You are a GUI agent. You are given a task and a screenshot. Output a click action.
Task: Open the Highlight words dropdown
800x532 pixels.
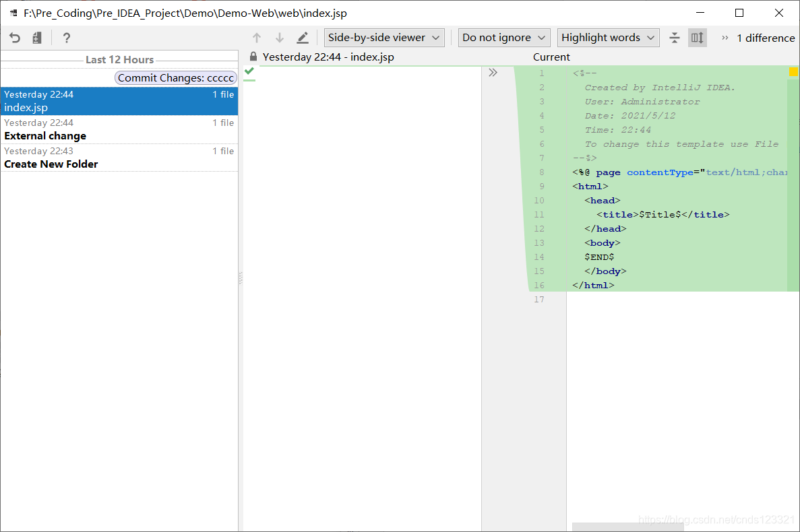pyautogui.click(x=608, y=38)
